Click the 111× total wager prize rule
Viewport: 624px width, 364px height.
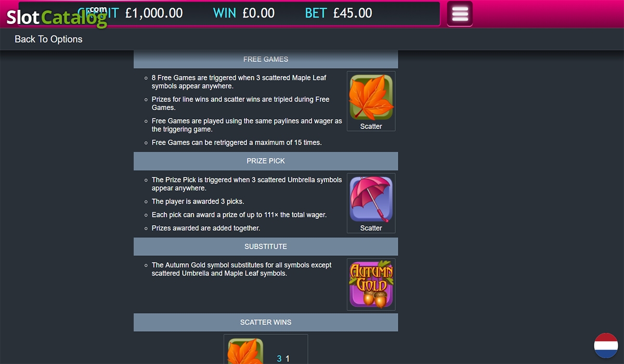(239, 215)
